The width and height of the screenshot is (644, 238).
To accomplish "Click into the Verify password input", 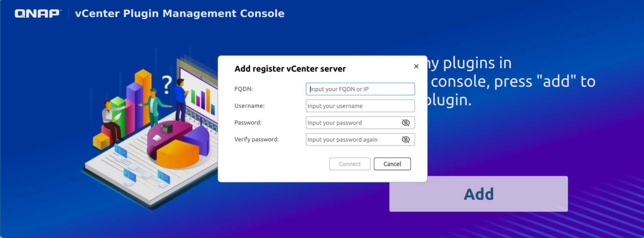I will click(353, 140).
